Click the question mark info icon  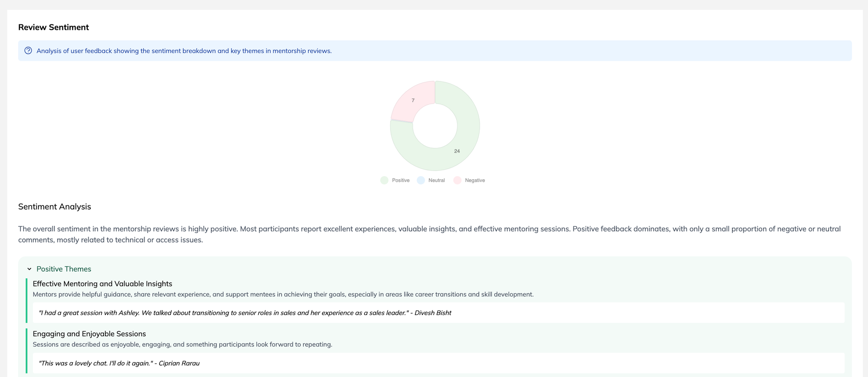tap(28, 51)
